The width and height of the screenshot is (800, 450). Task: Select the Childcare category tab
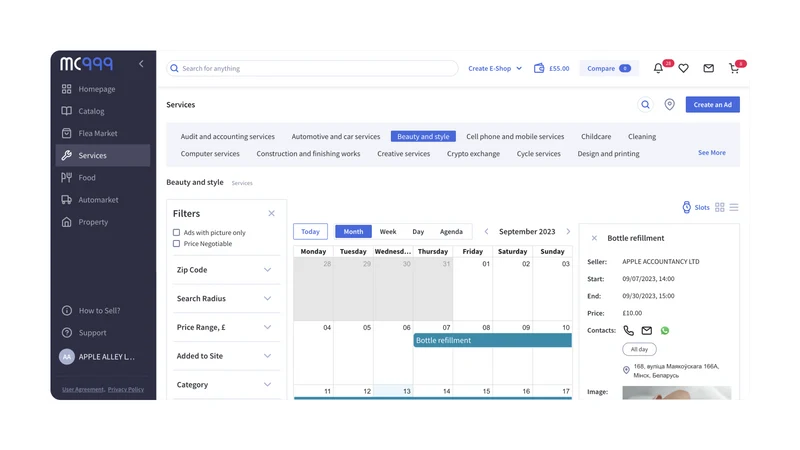(x=596, y=137)
